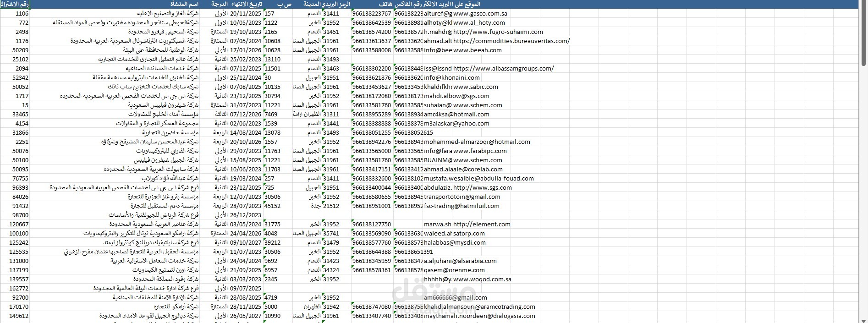Viewport: 868px width, 323px height.
Task: Select cell شركة الوطنية للمحافظة على البيئة
Action: point(115,50)
